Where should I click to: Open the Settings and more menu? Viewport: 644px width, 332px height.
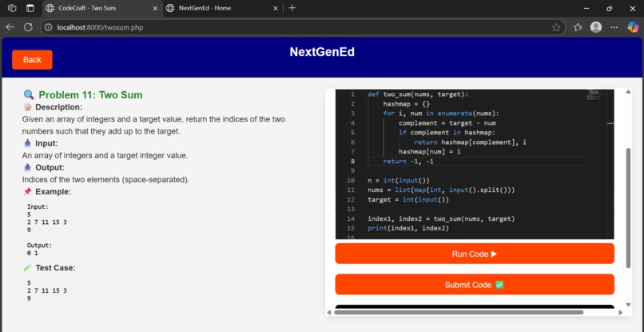click(x=614, y=27)
